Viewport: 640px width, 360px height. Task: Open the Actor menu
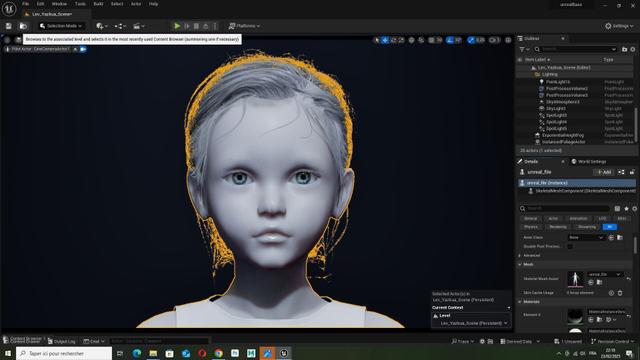coord(136,4)
